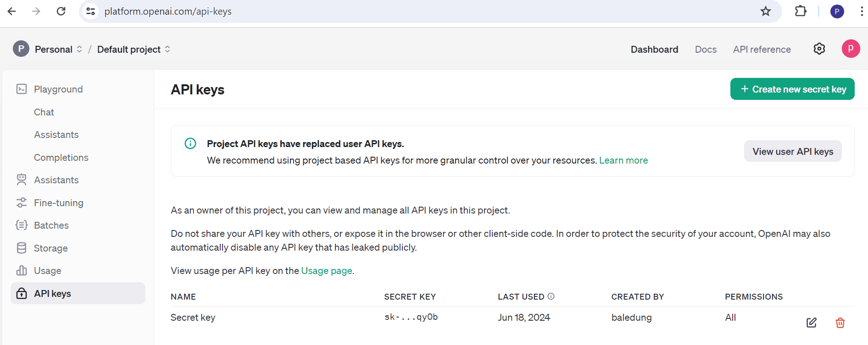Open the Playground sidebar item
Image resolution: width=868 pixels, height=345 pixels.
tap(58, 89)
